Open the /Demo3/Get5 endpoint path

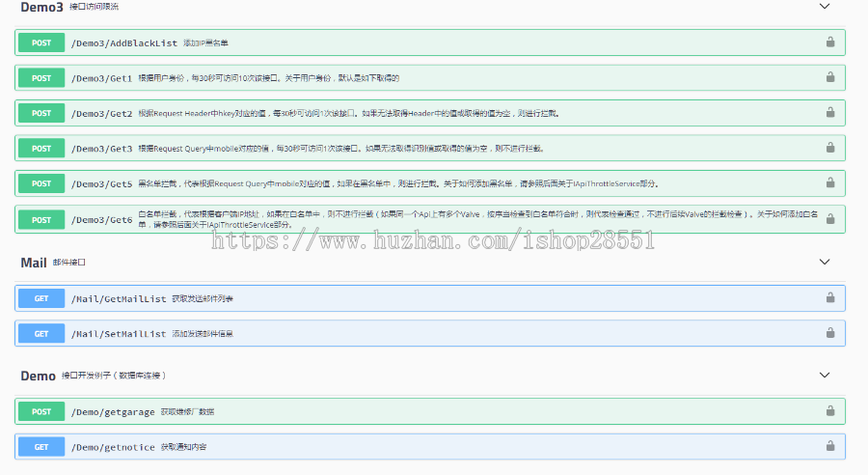101,184
